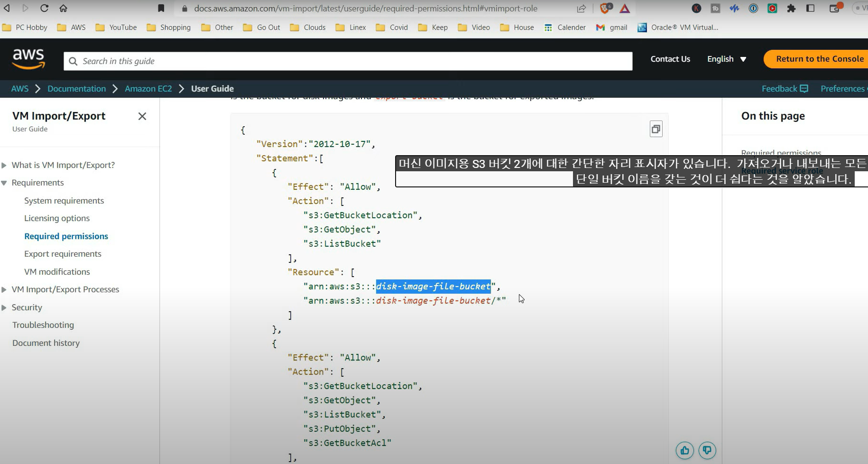Click the browser address bar URL

coord(366,8)
